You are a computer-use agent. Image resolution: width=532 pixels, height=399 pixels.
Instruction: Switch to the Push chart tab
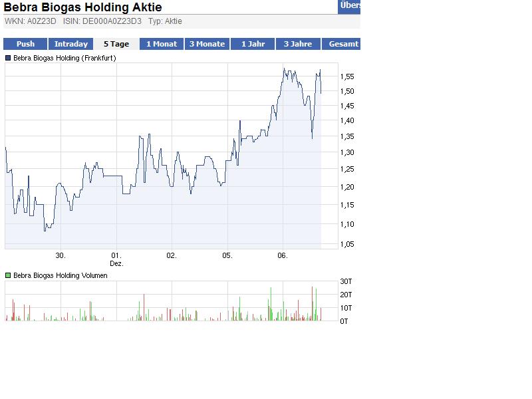25,44
